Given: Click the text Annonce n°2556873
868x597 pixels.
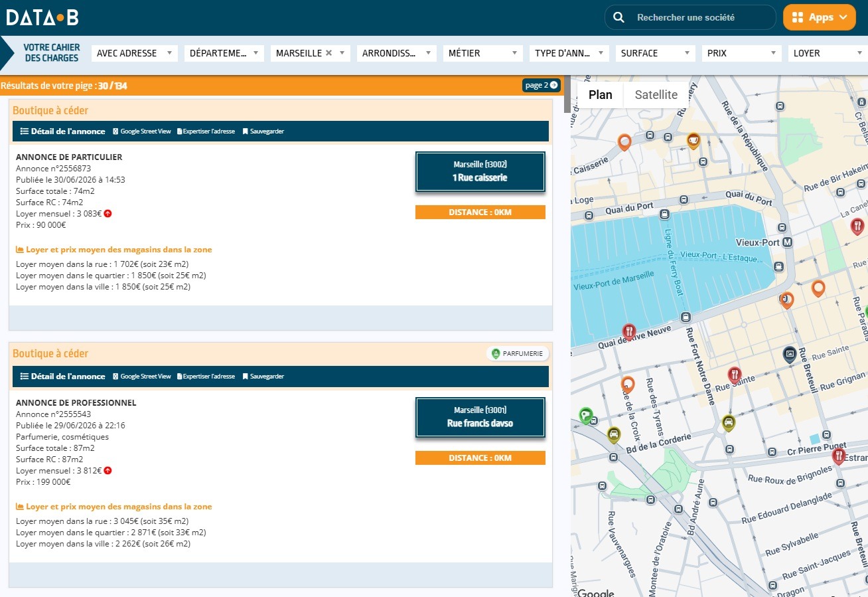Looking at the screenshot, I should 54,169.
